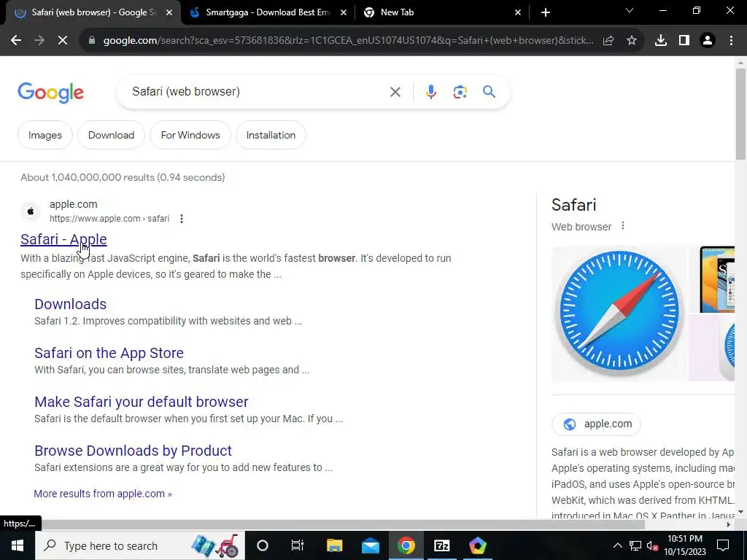Click the vertical scrollbar thumb

point(740,114)
